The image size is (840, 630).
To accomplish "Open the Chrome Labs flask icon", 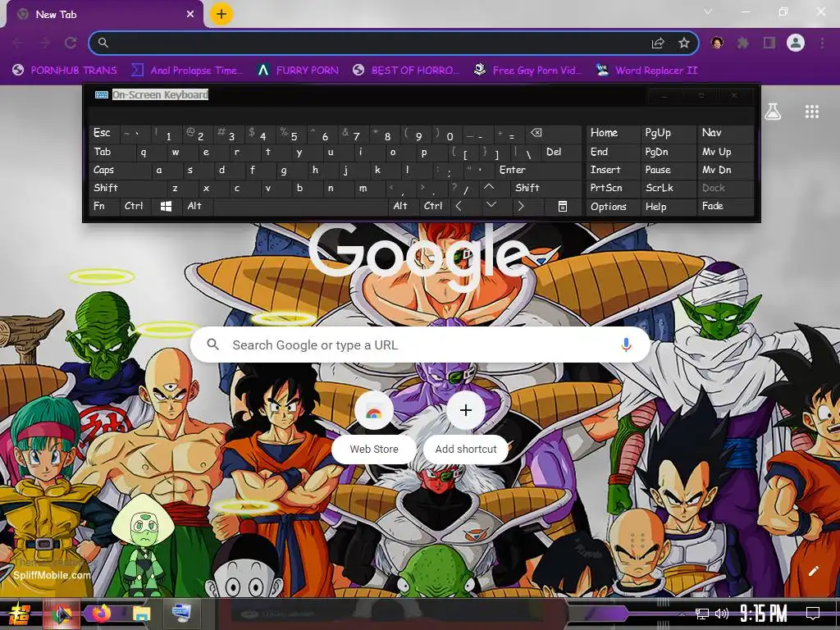I will pos(773,112).
